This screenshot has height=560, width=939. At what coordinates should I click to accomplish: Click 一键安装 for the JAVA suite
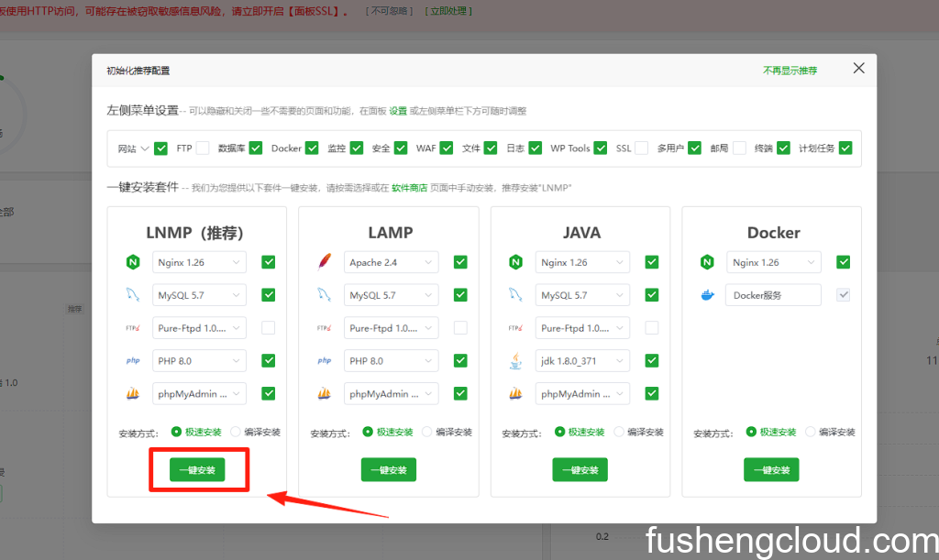coord(580,469)
